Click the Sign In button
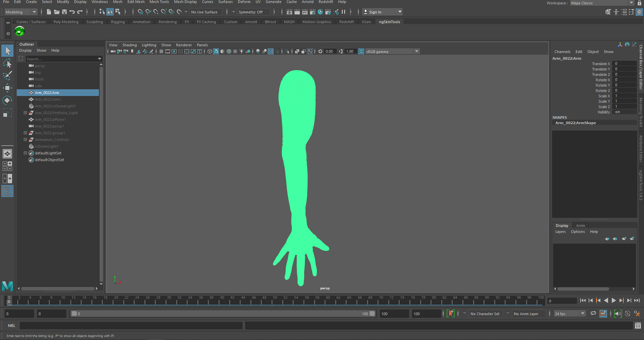Screen dimensions: 644x340 tap(375, 12)
